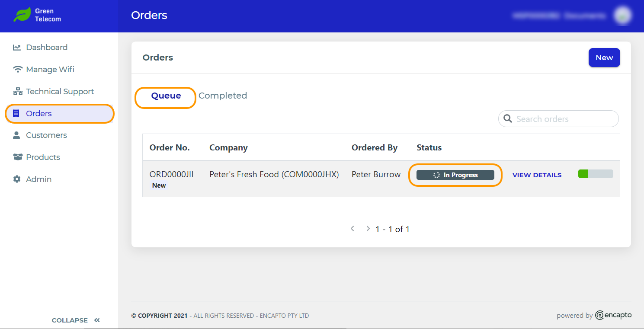Focus the Search orders input field

pyautogui.click(x=558, y=119)
